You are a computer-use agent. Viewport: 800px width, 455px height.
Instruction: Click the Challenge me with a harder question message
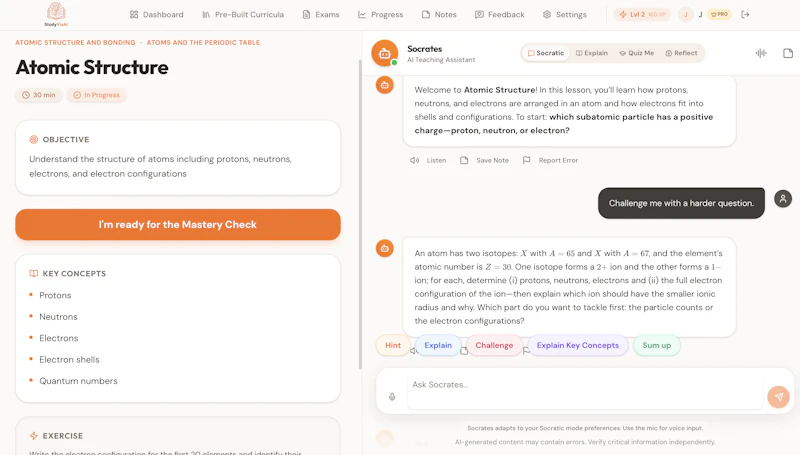(681, 203)
